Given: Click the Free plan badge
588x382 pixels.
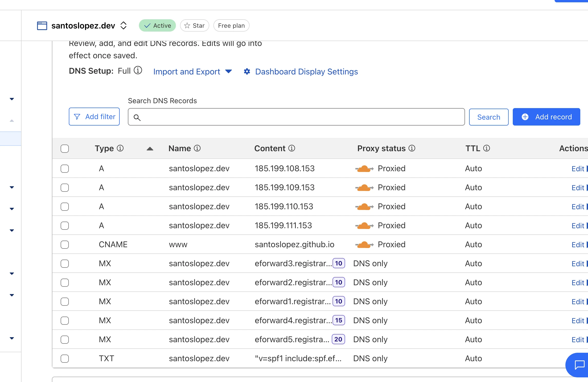Looking at the screenshot, I should click(231, 25).
